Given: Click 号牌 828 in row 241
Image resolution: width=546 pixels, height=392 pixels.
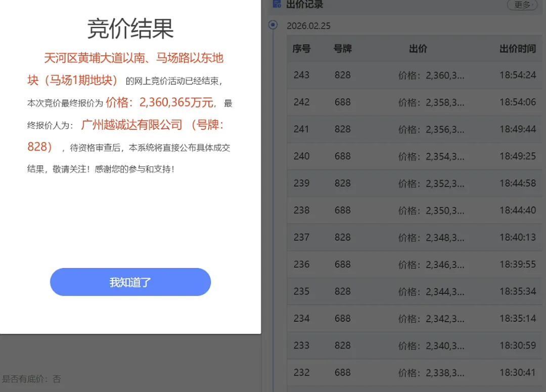Looking at the screenshot, I should 343,129.
